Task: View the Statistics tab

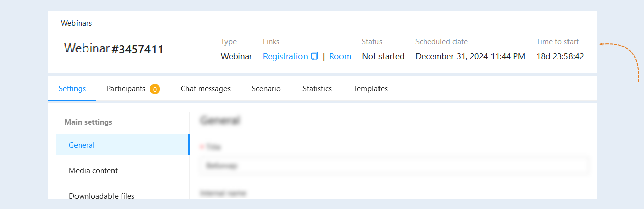Action: (317, 89)
